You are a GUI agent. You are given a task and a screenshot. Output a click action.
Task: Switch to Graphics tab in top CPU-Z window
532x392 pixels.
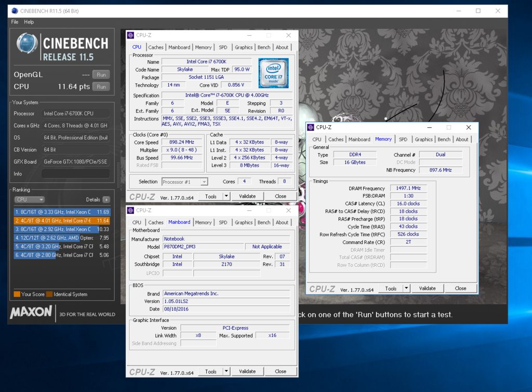(x=244, y=47)
